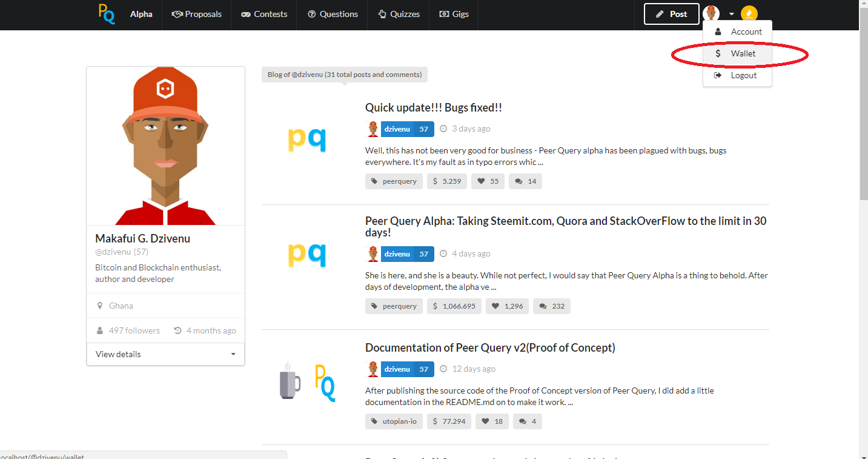Click the coffee mug PQ post thumbnail
The height and width of the screenshot is (459, 868).
pyautogui.click(x=307, y=382)
